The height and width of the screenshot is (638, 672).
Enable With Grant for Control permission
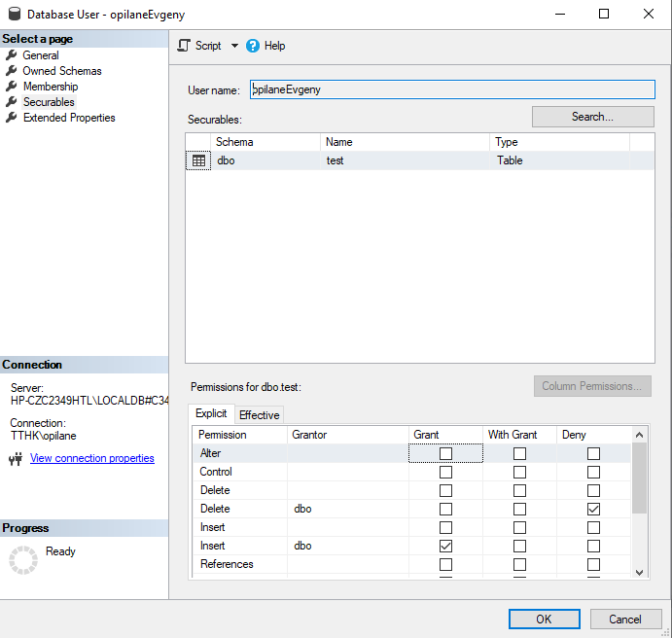click(x=519, y=472)
